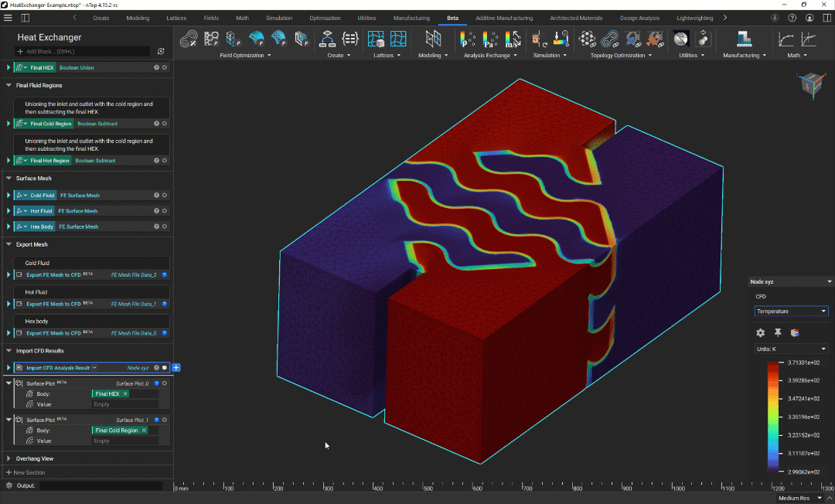This screenshot has height=504, width=835.
Task: Toggle visibility of Hot Fluid surface mesh
Action: coord(165,211)
